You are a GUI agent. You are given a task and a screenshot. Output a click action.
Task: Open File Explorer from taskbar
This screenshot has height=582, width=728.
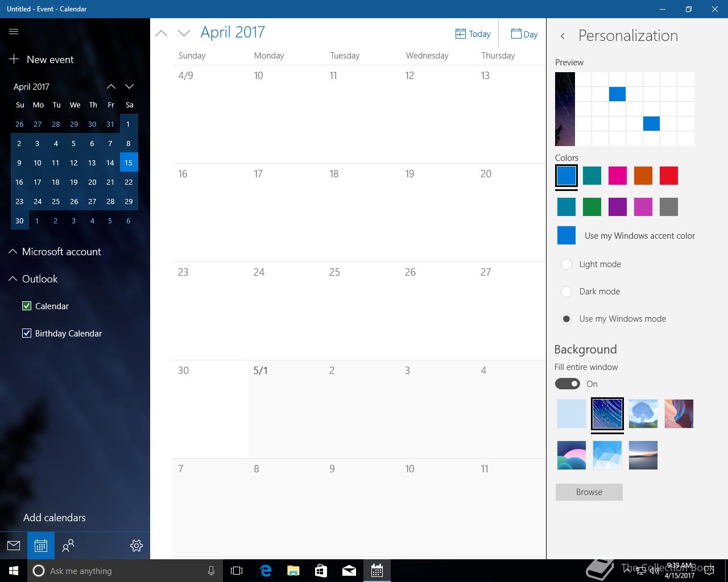tap(293, 571)
